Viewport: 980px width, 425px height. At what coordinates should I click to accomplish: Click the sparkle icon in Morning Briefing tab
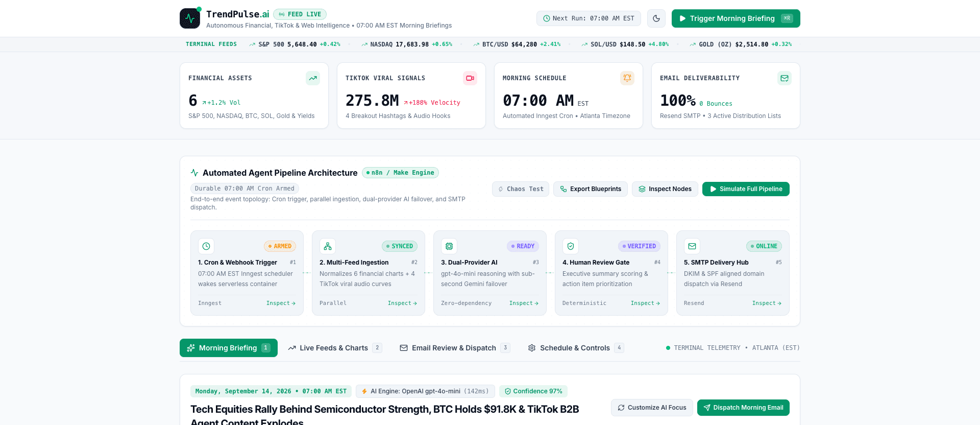pos(191,348)
